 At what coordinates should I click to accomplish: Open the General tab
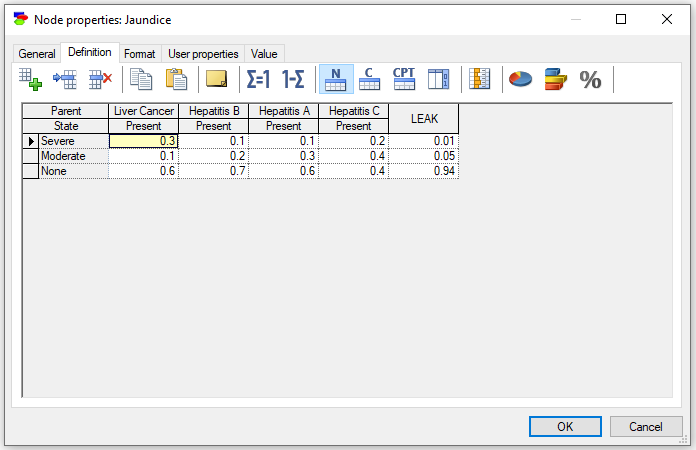click(x=37, y=54)
